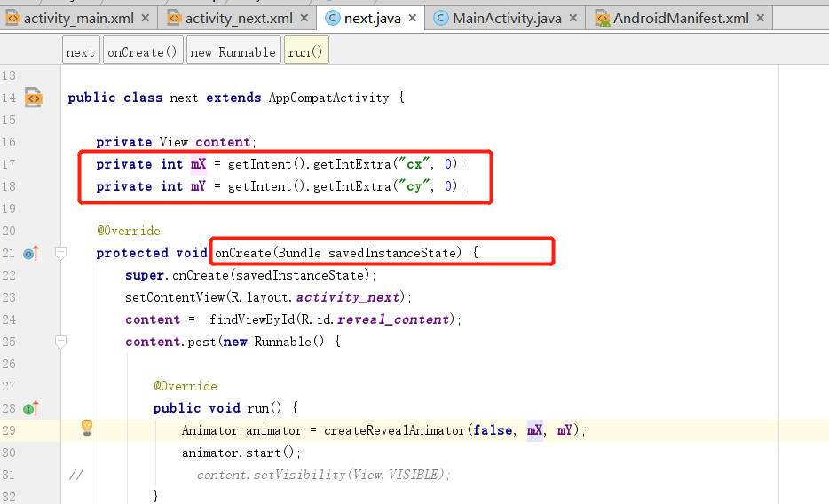Image resolution: width=829 pixels, height=504 pixels.
Task: Close the activity_next.xml tab
Action: coord(304,18)
